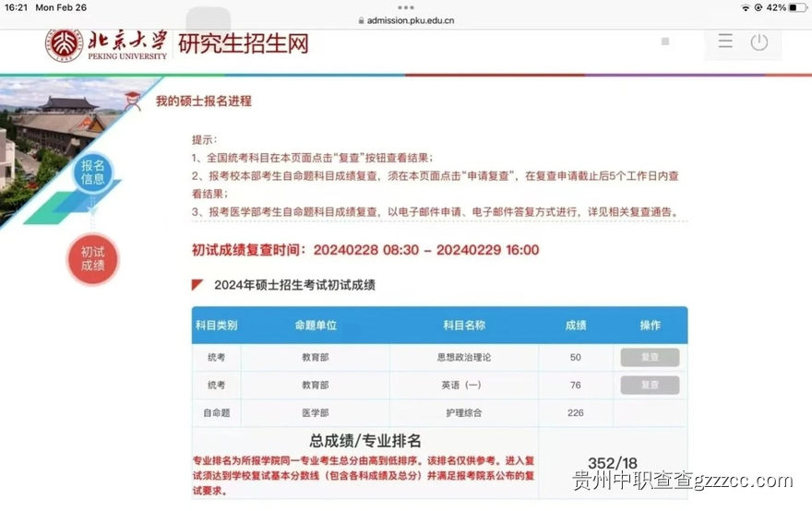Click 复查 button for 英语（一）row
This screenshot has width=812, height=511.
pos(650,386)
